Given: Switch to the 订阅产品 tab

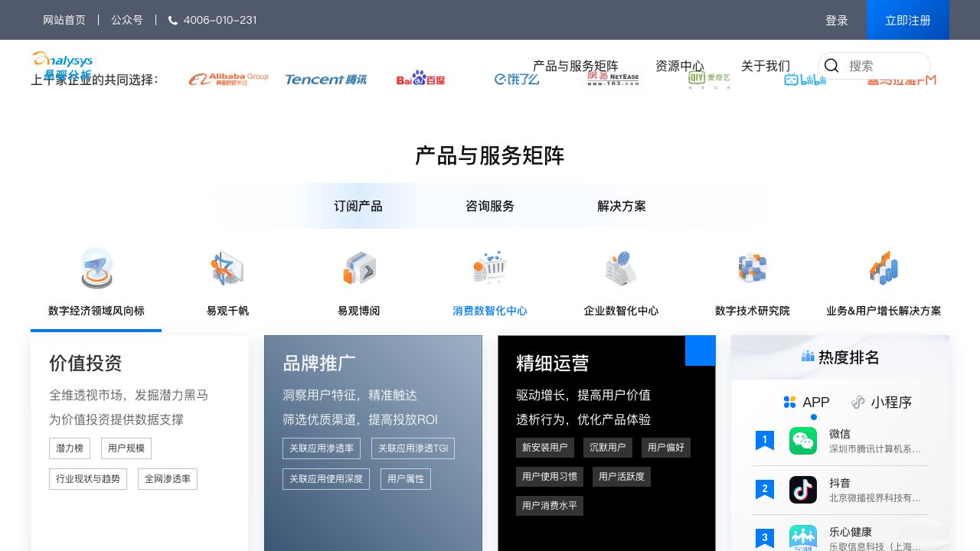Looking at the screenshot, I should (x=358, y=206).
